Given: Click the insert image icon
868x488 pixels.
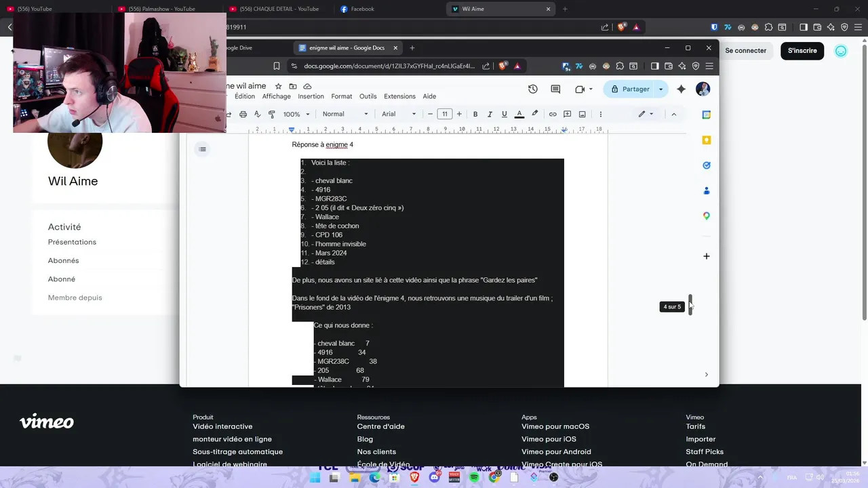Looking at the screenshot, I should coord(582,114).
